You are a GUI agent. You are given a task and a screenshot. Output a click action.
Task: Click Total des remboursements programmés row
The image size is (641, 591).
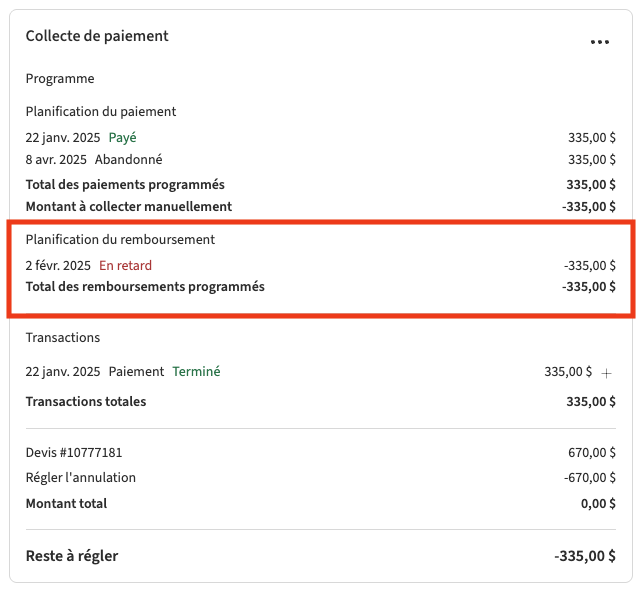[145, 286]
